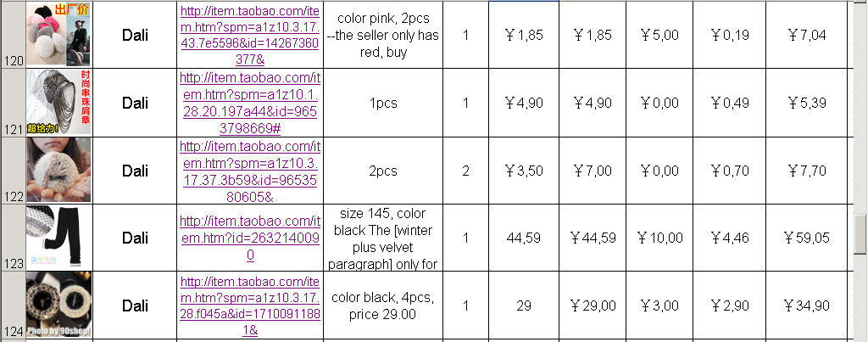Screen dimensions: 868x342
Task: Select the Dali cell in row 121
Action: click(135, 103)
